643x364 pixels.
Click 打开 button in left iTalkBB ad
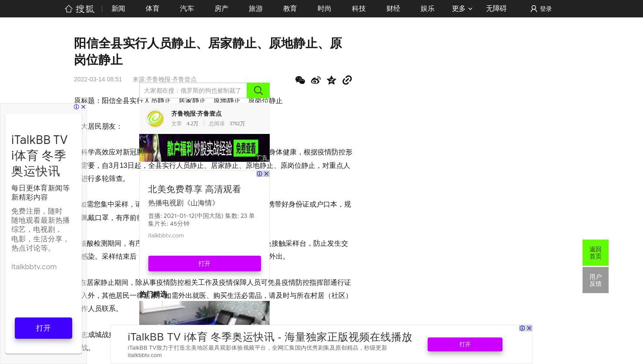44,328
